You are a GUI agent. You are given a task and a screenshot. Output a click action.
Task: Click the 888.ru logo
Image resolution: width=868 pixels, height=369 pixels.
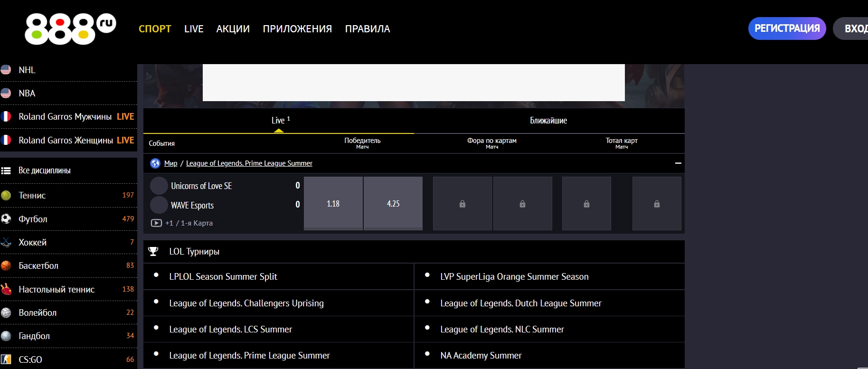[70, 29]
